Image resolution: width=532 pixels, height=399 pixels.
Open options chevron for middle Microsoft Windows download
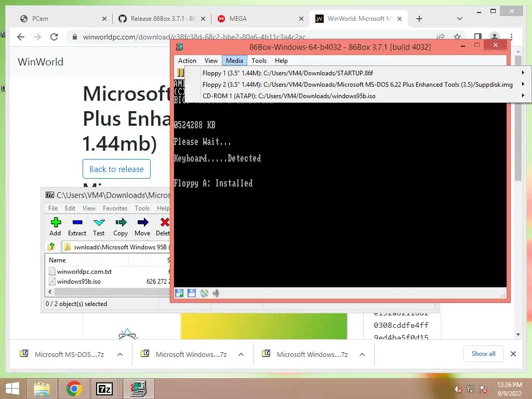tap(241, 354)
